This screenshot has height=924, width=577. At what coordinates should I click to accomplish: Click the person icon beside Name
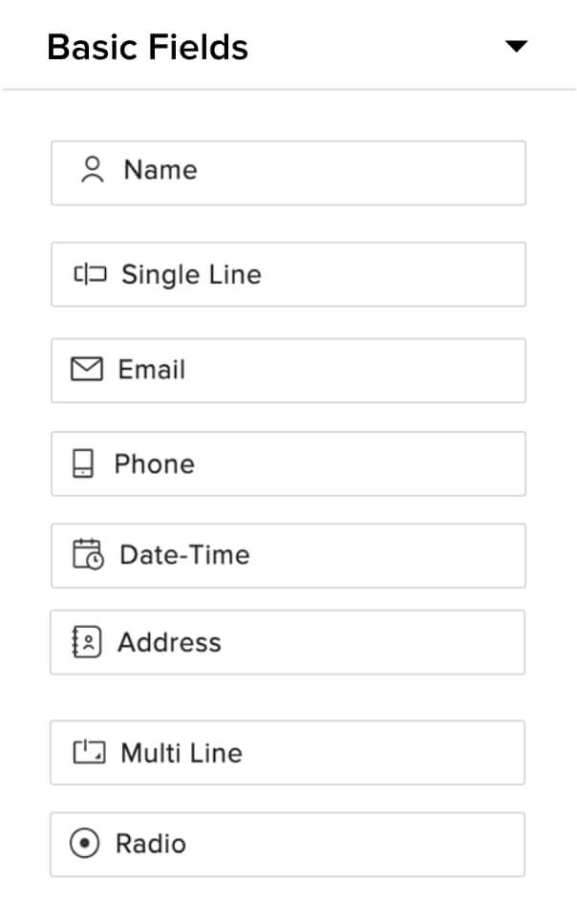pos(92,171)
